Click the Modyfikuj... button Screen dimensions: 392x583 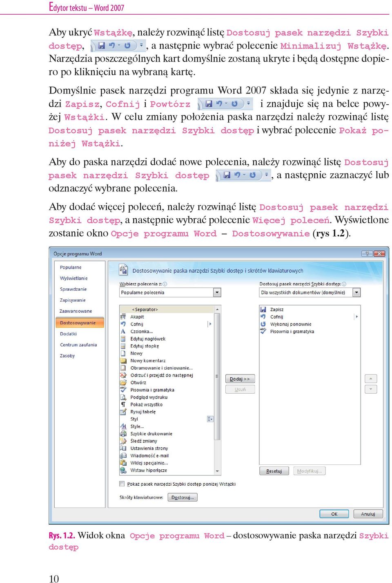310,471
